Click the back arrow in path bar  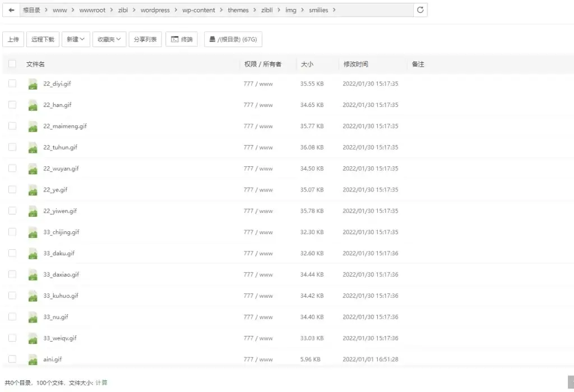(x=11, y=10)
